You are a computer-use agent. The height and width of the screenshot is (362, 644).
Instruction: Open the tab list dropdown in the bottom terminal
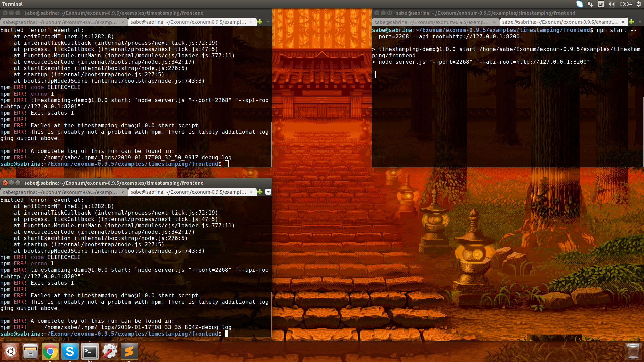pos(268,192)
